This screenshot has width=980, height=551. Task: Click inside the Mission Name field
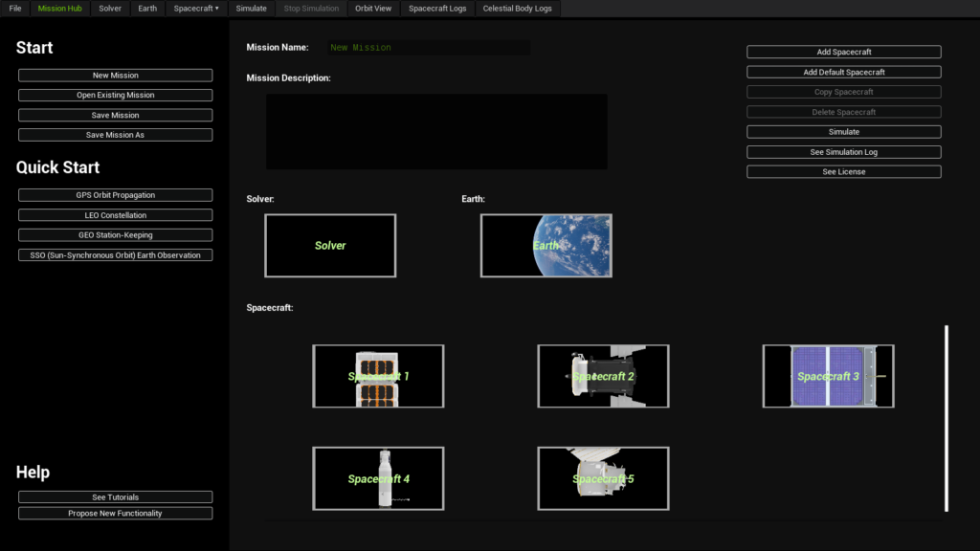tap(427, 47)
